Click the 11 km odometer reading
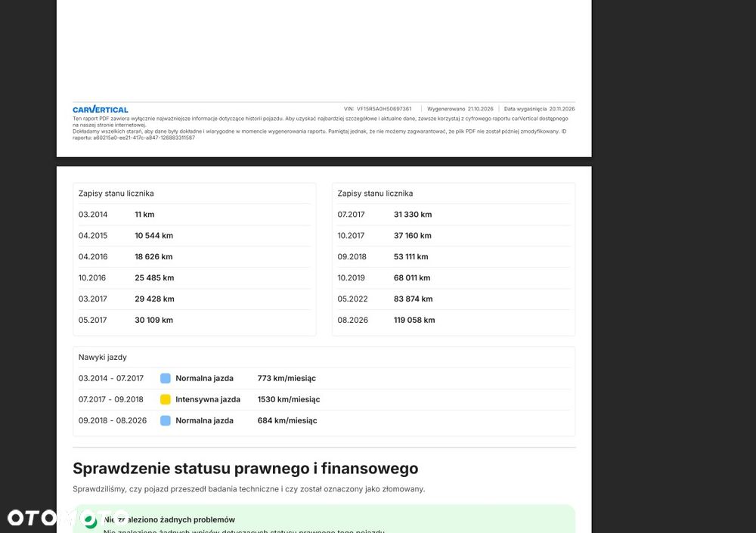This screenshot has height=533, width=756. tap(144, 215)
